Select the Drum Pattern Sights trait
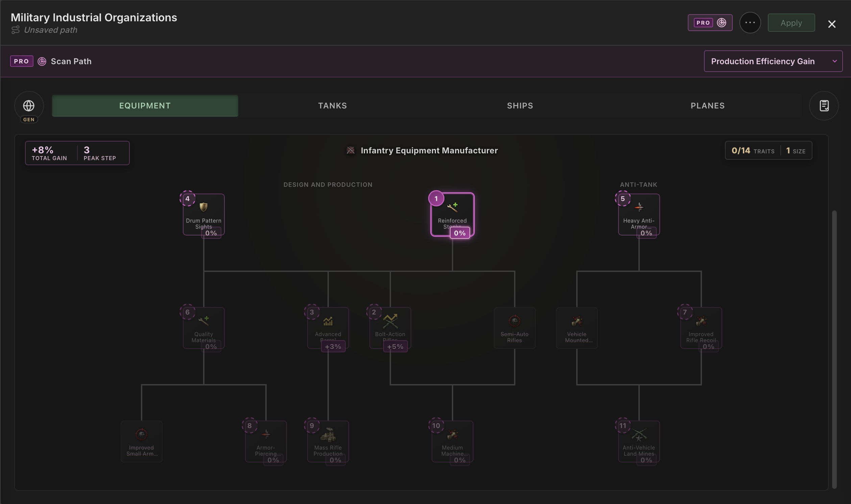 click(x=203, y=214)
